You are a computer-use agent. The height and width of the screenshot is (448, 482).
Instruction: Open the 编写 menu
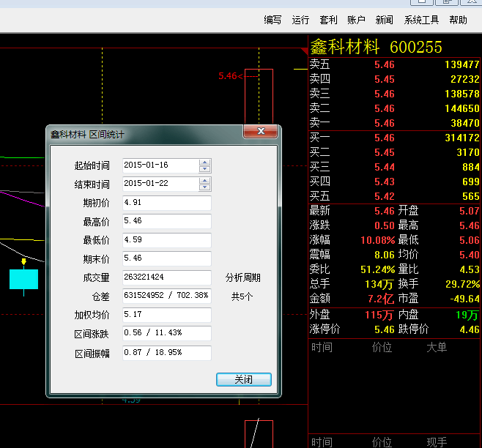pos(272,20)
